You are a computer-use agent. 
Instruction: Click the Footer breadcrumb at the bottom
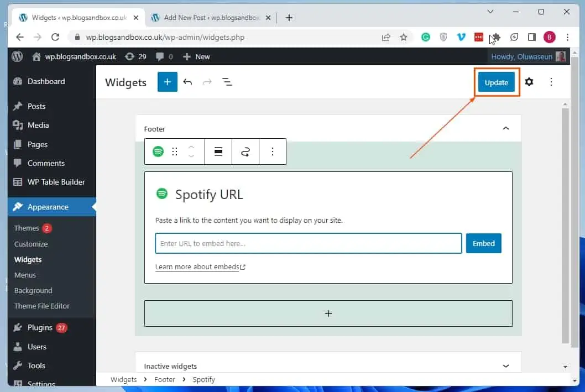165,379
